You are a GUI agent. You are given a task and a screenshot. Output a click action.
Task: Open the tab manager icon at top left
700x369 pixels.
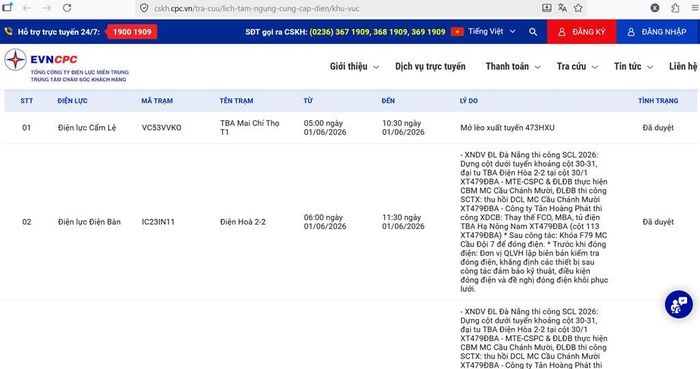(7, 7)
